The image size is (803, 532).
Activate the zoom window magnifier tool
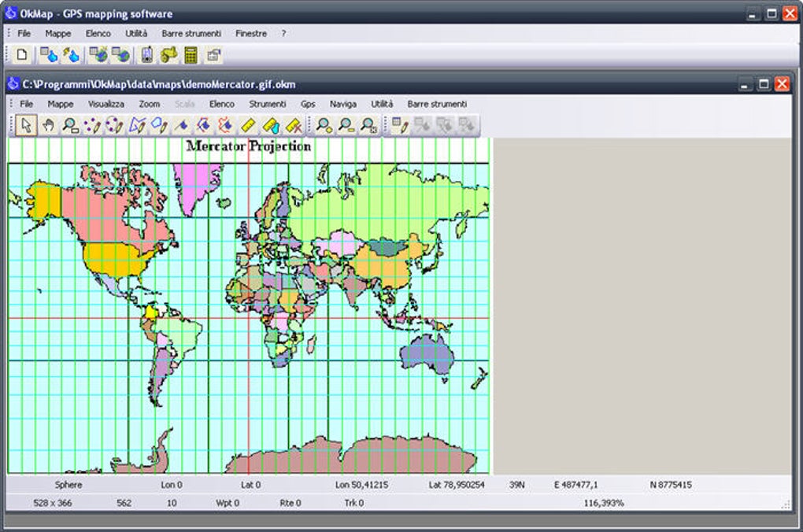(x=70, y=125)
